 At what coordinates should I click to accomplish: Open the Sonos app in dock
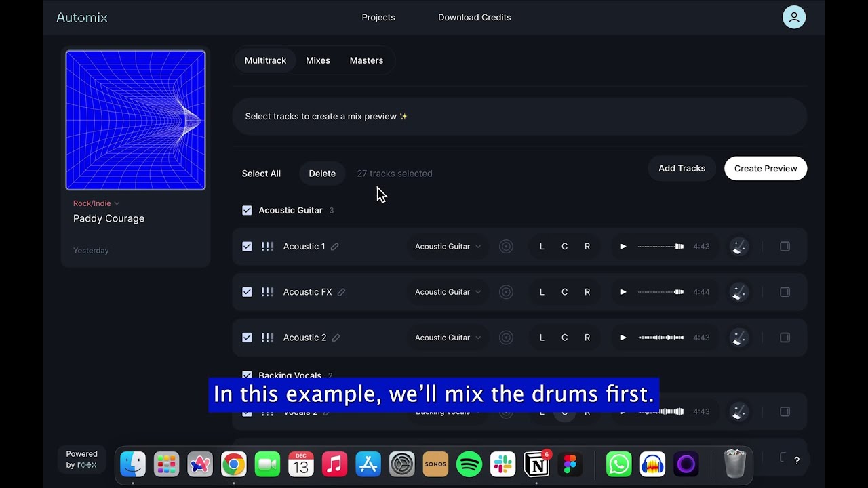(x=435, y=464)
